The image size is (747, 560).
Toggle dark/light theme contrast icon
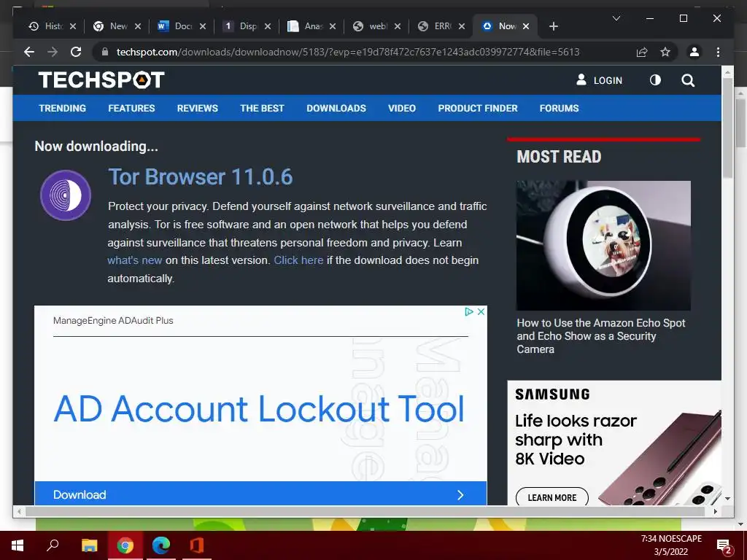pyautogui.click(x=656, y=80)
